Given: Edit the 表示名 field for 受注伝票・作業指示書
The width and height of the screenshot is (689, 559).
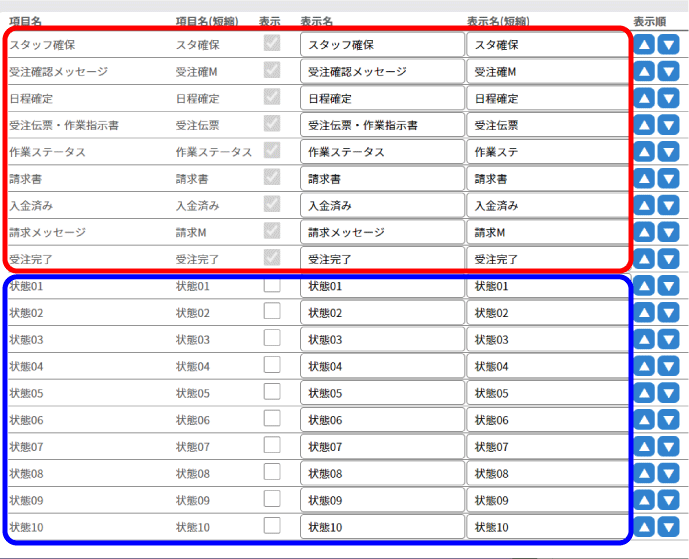Looking at the screenshot, I should click(382, 125).
